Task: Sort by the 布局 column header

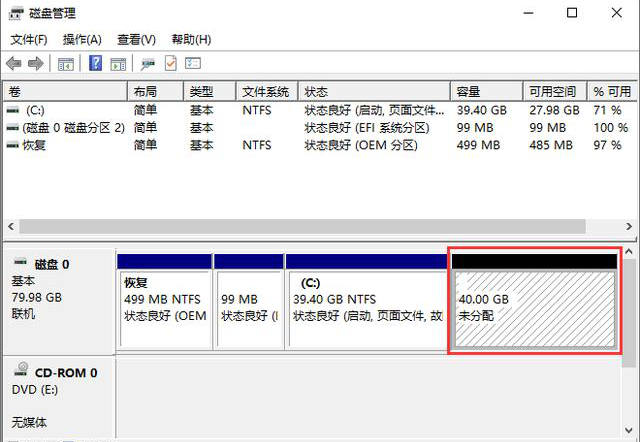Action: [156, 91]
